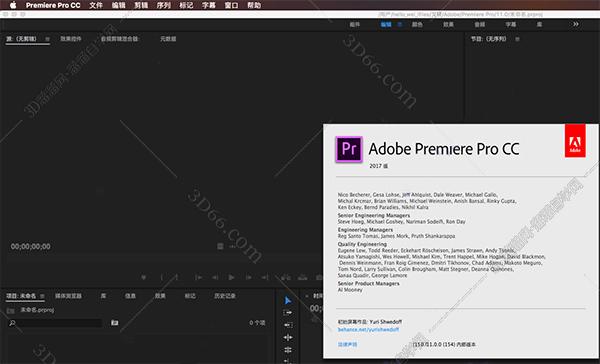
Task: Switch to the 效果 tab in the project panel group
Action: coord(160,296)
